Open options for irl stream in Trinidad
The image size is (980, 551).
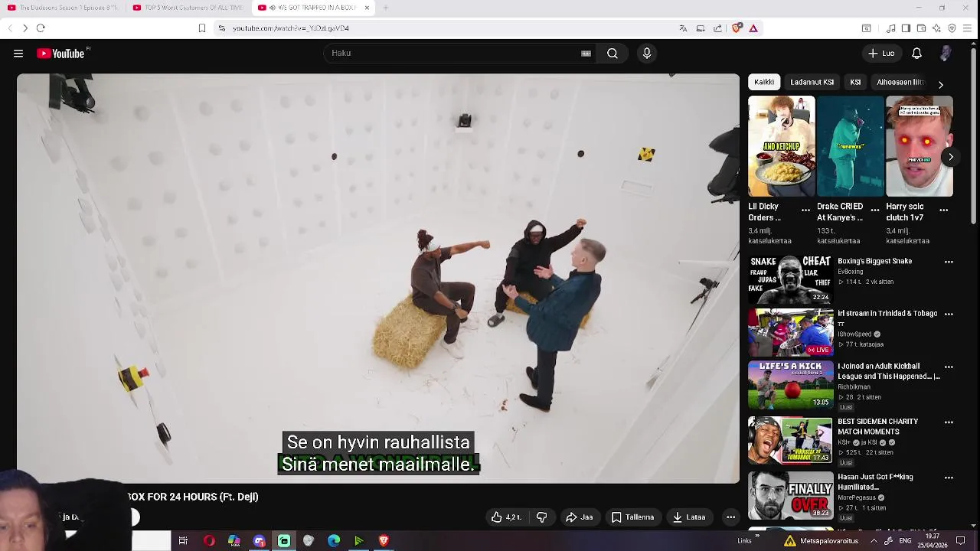949,314
